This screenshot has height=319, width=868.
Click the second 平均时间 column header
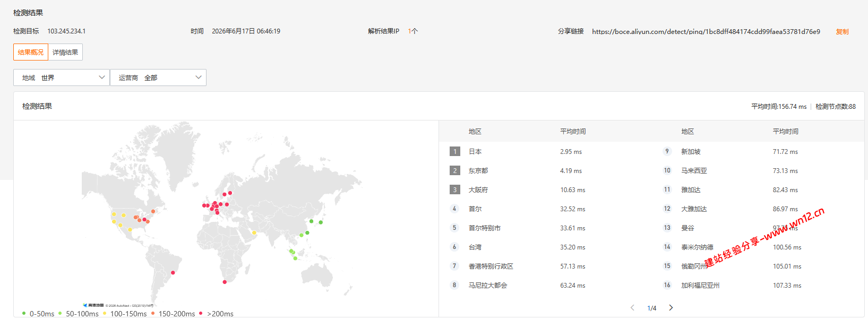[x=785, y=132]
